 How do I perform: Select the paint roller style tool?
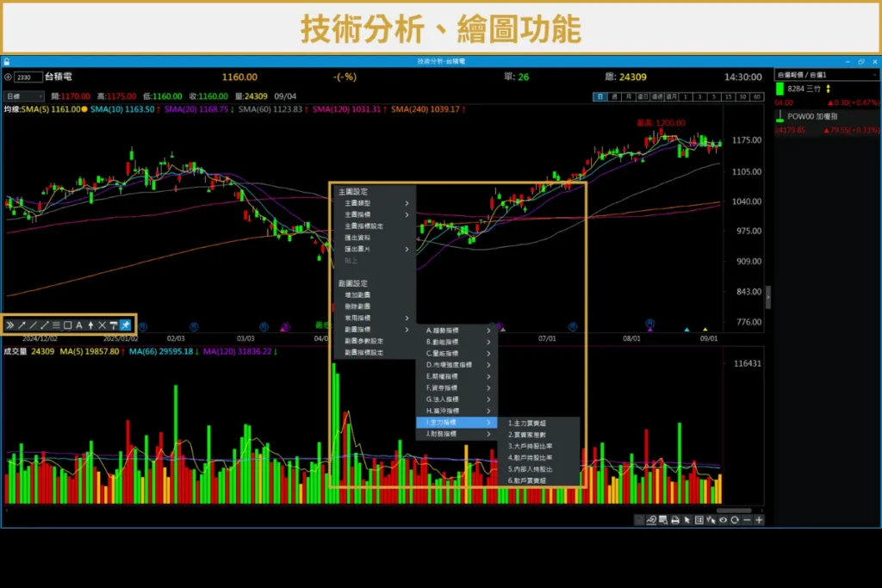113,325
